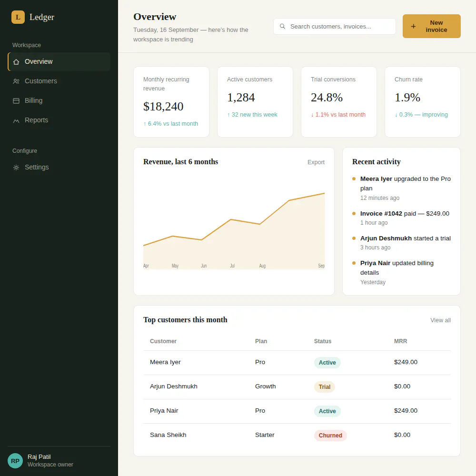This screenshot has width=476, height=476.
Task: Click the Overview home icon in sidebar
Action: (16, 61)
